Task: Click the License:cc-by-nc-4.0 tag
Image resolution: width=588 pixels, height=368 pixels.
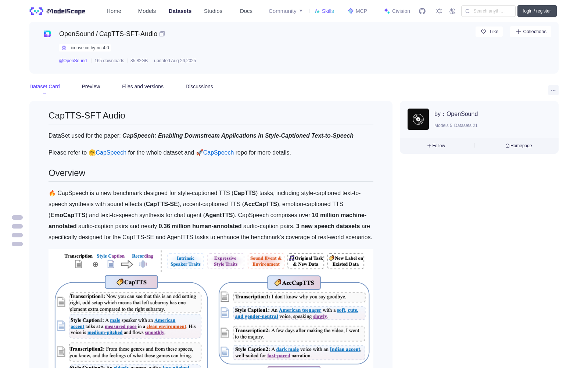Action: point(85,48)
